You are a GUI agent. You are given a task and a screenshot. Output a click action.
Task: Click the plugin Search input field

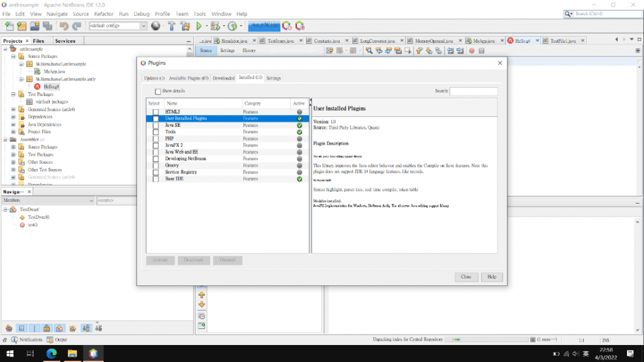point(473,91)
